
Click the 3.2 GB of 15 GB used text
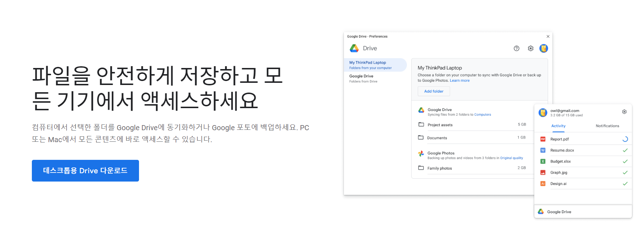click(x=567, y=115)
